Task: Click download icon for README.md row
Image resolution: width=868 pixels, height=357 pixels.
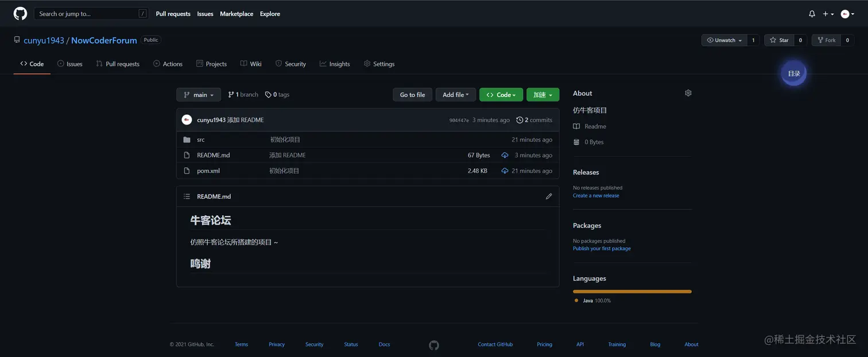Action: click(x=505, y=155)
